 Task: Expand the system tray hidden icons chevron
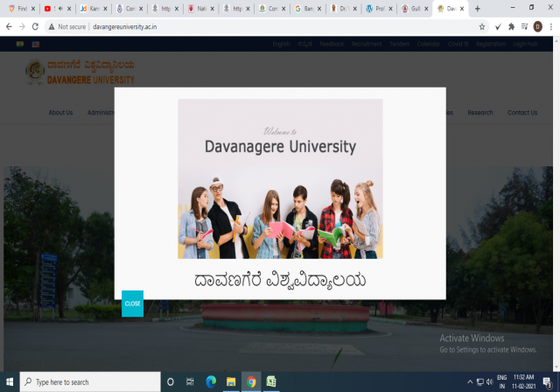click(470, 382)
